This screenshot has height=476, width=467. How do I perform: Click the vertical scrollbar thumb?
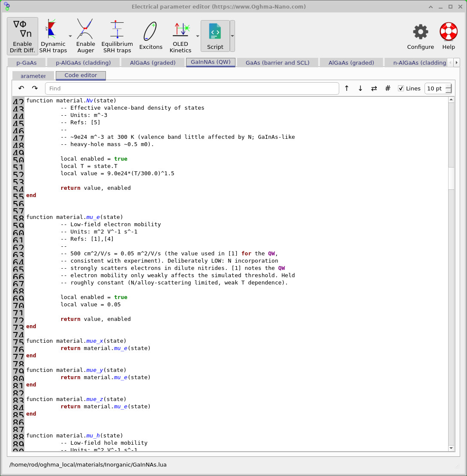(x=451, y=178)
